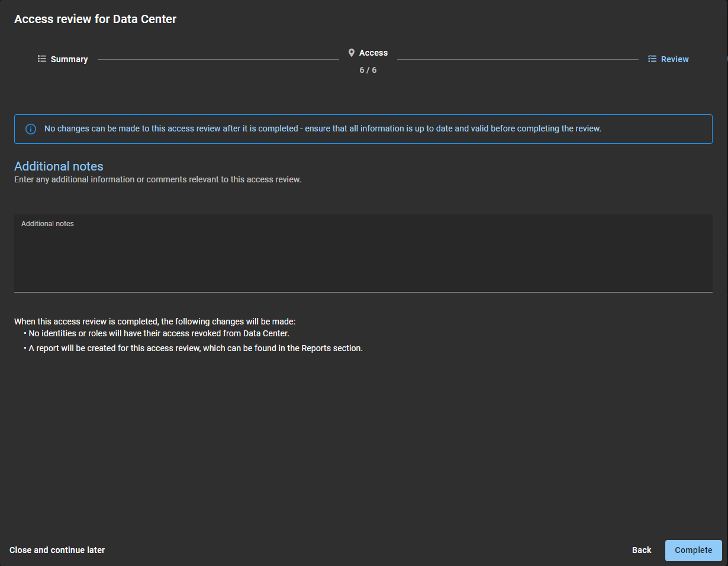
Task: Click the 'No identities or roles' bullet text
Action: [x=159, y=333]
